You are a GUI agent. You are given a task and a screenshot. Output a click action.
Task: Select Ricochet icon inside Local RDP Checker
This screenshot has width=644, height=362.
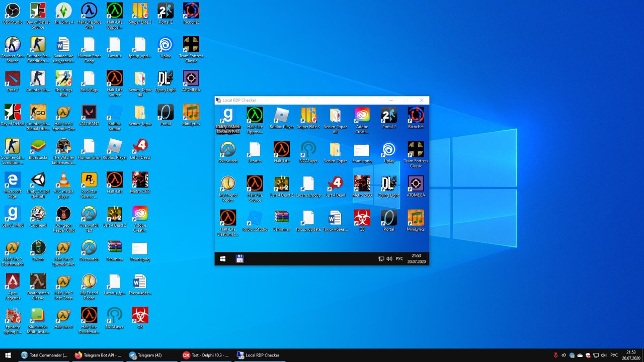[416, 118]
